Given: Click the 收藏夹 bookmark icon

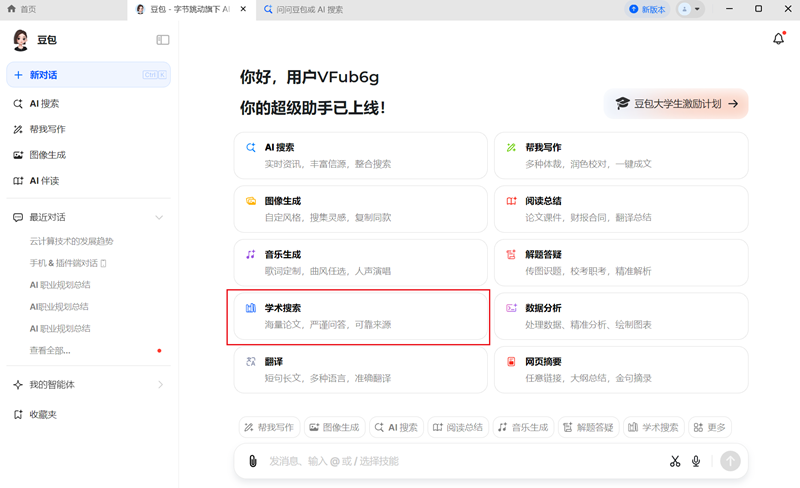Looking at the screenshot, I should 18,414.
